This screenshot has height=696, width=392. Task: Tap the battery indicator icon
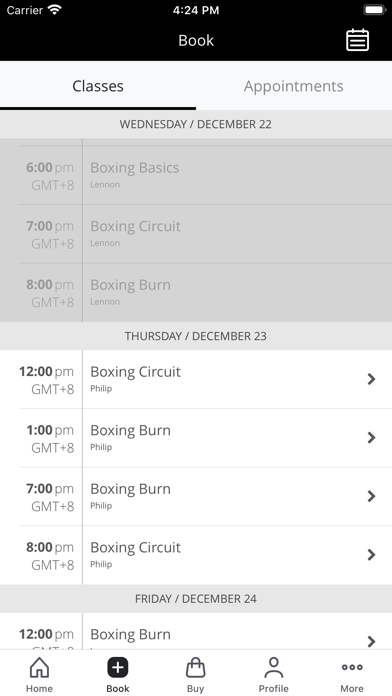tap(375, 10)
